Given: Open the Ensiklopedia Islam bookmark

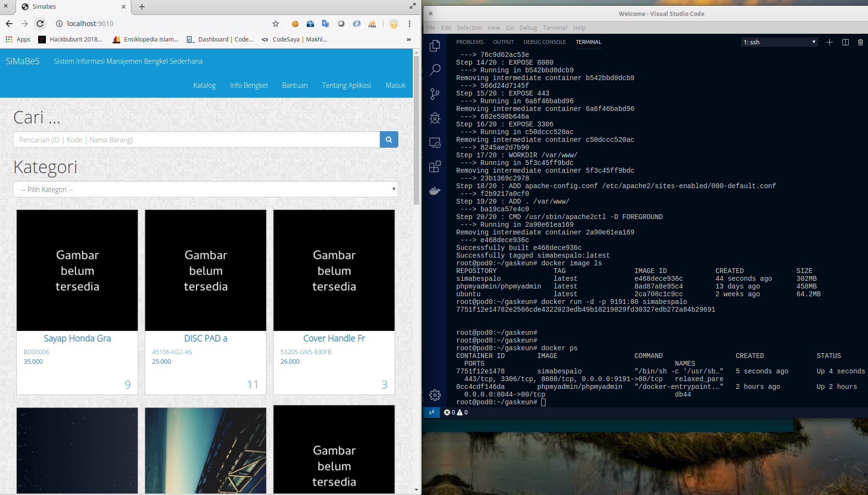Looking at the screenshot, I should coord(146,40).
